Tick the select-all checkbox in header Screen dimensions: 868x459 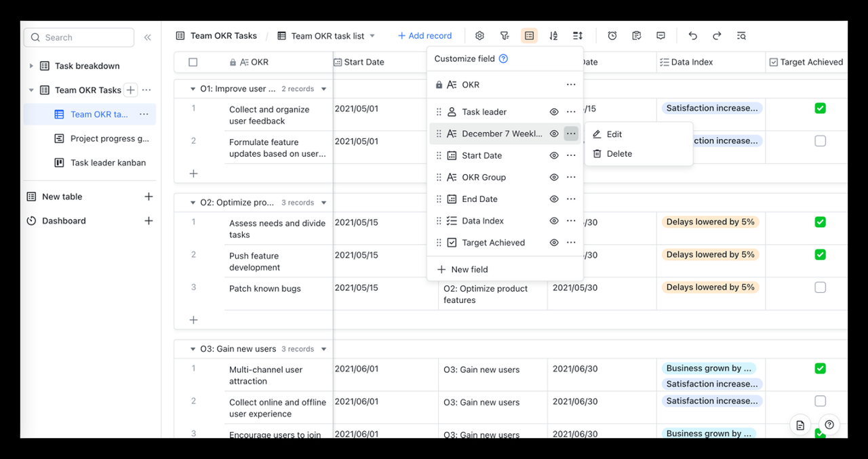(193, 62)
